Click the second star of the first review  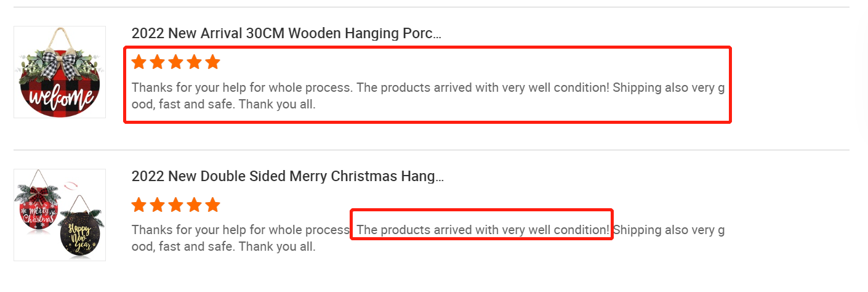[x=158, y=62]
